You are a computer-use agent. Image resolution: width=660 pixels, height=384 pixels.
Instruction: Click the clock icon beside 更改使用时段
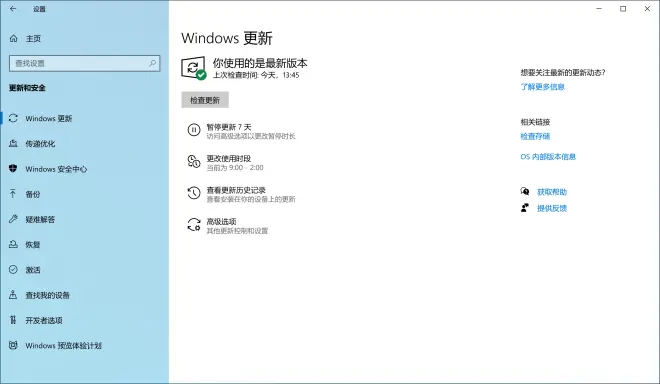coord(194,161)
